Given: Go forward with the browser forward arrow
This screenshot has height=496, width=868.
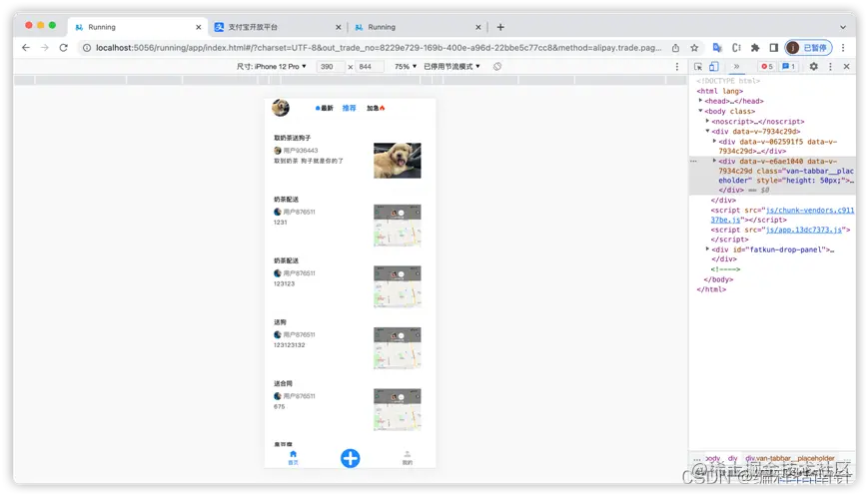Looking at the screenshot, I should 45,48.
